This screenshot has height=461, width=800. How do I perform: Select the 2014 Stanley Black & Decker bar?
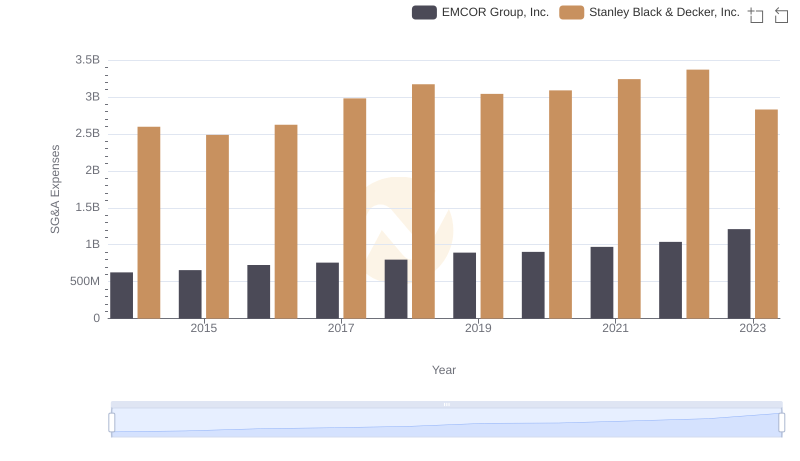tap(149, 222)
